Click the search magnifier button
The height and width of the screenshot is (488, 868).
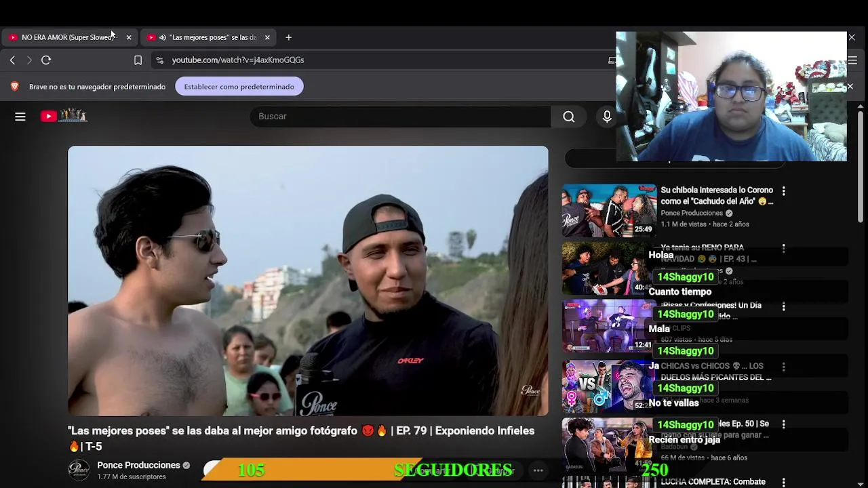click(x=569, y=117)
